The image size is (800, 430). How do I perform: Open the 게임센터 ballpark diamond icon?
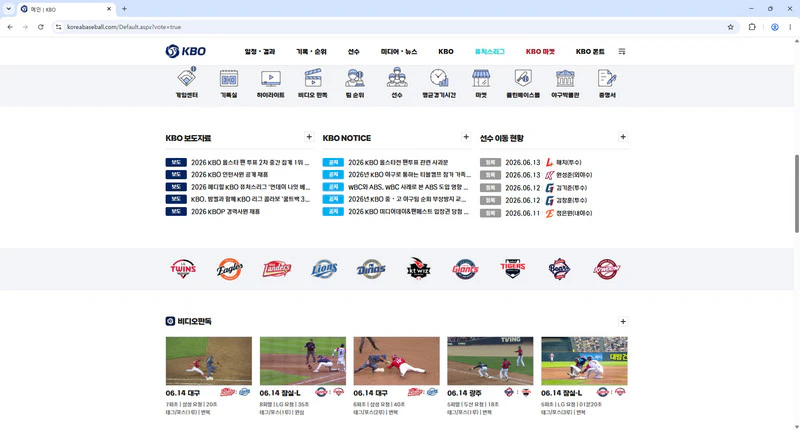pyautogui.click(x=187, y=78)
